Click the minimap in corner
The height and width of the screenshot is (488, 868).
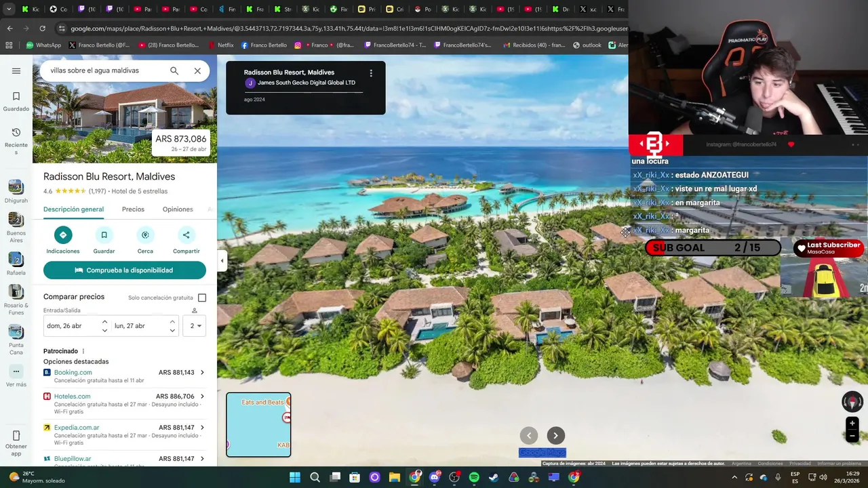258,425
